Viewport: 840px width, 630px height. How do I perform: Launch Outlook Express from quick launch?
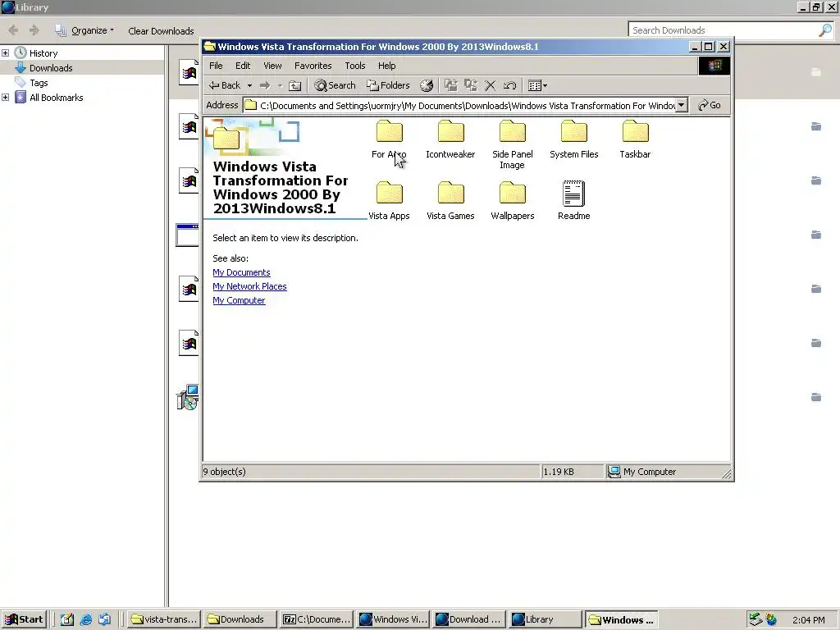(x=104, y=620)
